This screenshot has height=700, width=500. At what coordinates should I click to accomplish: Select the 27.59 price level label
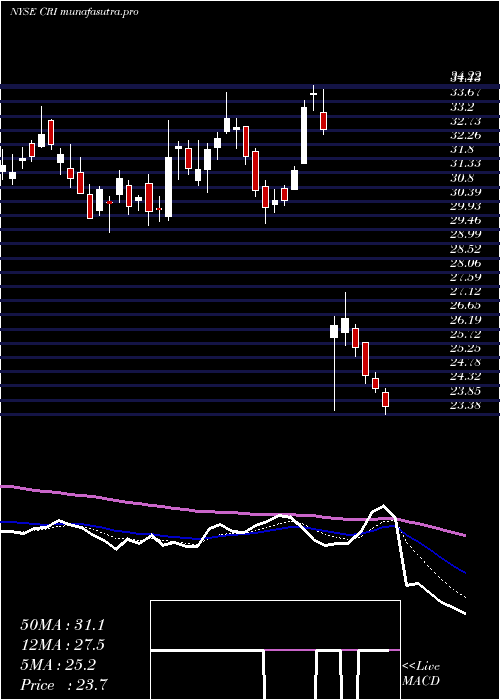pos(465,277)
